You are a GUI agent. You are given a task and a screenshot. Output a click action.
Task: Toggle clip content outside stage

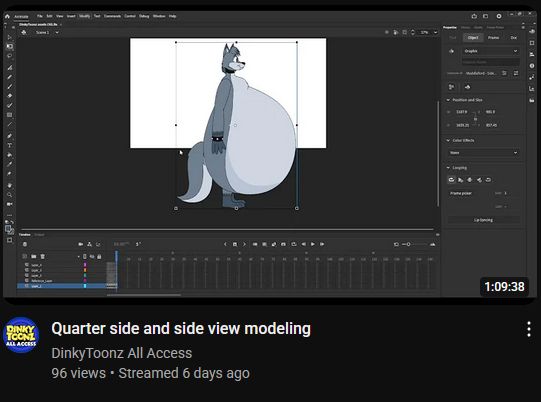404,32
